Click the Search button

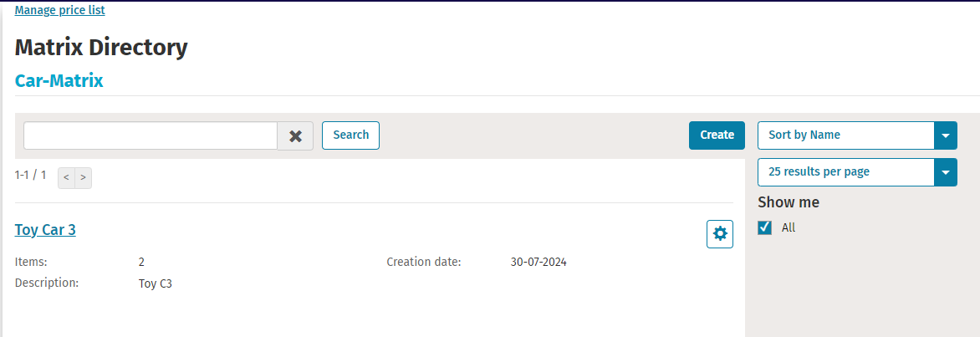(x=350, y=135)
